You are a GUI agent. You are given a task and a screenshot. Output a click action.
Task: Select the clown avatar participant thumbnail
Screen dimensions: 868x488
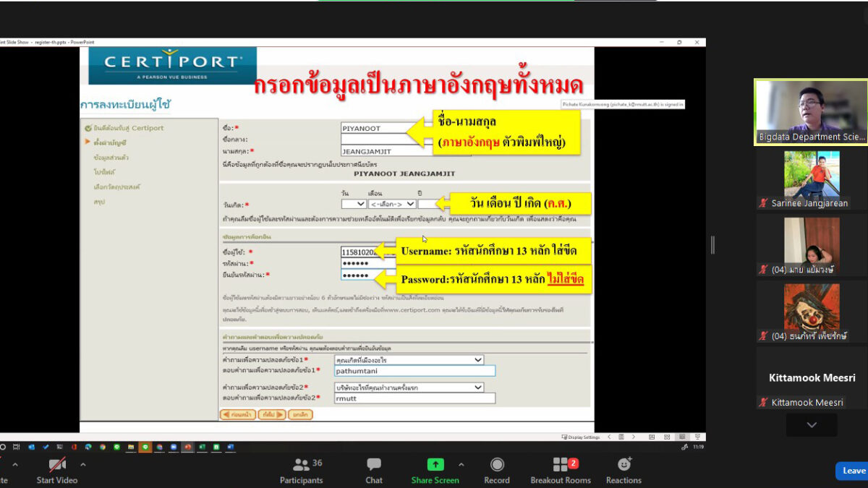811,312
